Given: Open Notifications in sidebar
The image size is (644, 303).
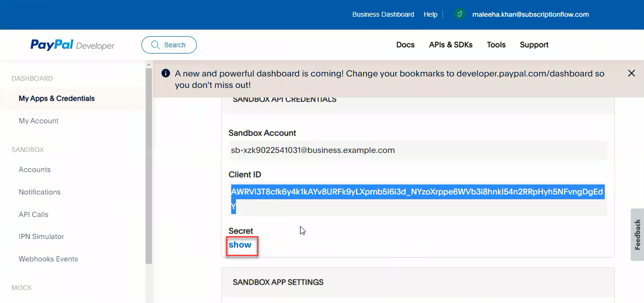Looking at the screenshot, I should pos(40,192).
